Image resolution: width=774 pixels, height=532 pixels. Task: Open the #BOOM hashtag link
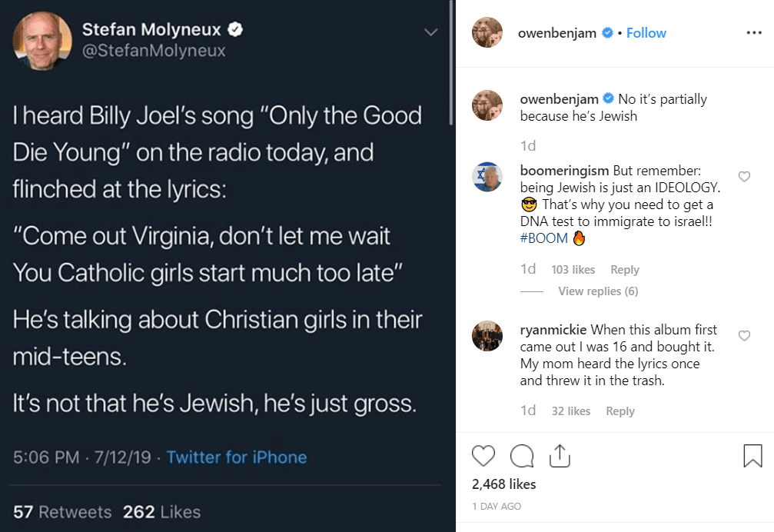[544, 238]
